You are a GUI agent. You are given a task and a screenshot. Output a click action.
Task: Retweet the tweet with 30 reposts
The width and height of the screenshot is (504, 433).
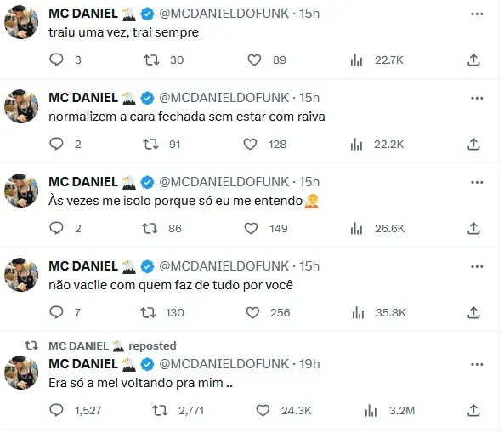151,60
